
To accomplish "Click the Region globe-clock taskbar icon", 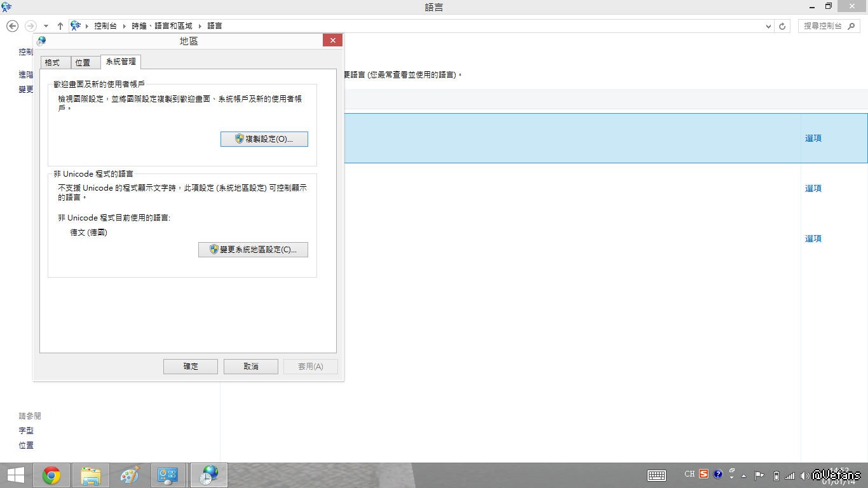I will (208, 475).
